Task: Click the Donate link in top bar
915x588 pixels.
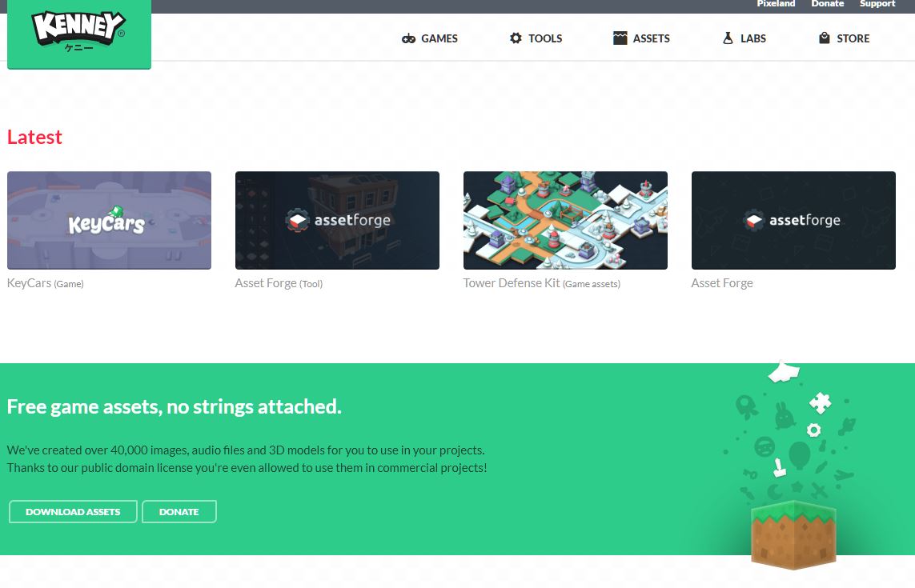Action: click(x=827, y=4)
